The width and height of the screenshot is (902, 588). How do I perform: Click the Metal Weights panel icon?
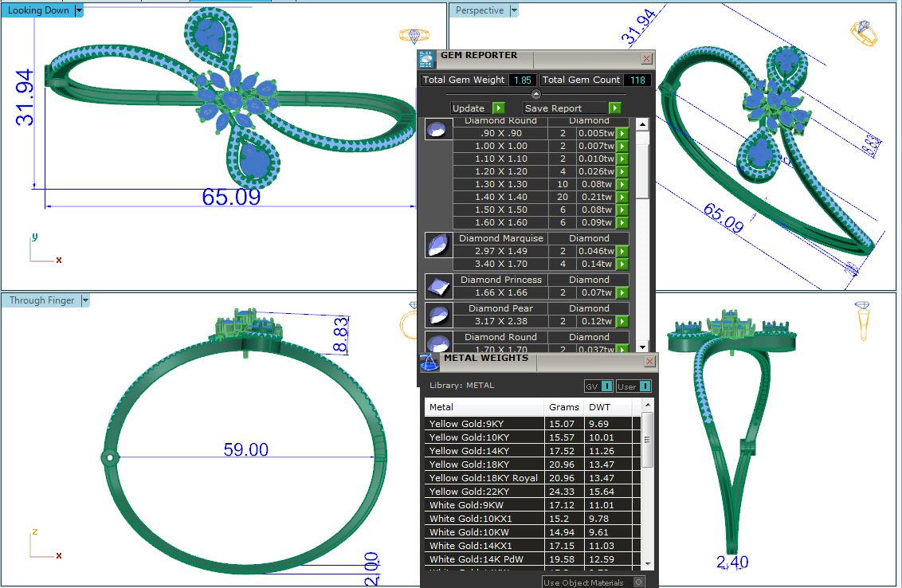point(429,362)
